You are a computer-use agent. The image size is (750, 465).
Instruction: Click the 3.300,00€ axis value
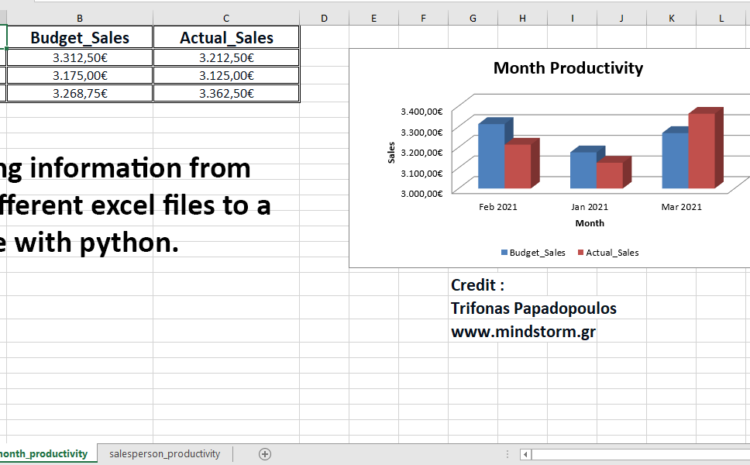pos(421,132)
